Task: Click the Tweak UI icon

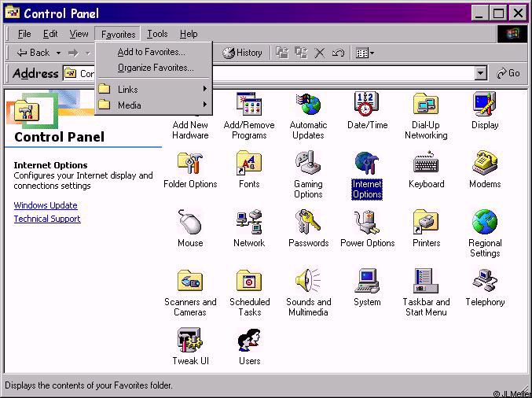Action: coord(190,341)
